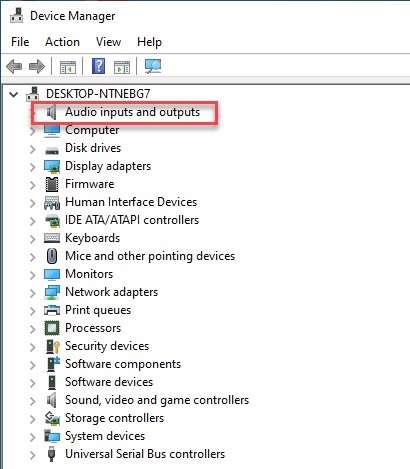Select Mice and other pointing devices
The image size is (410, 469).
click(x=150, y=256)
